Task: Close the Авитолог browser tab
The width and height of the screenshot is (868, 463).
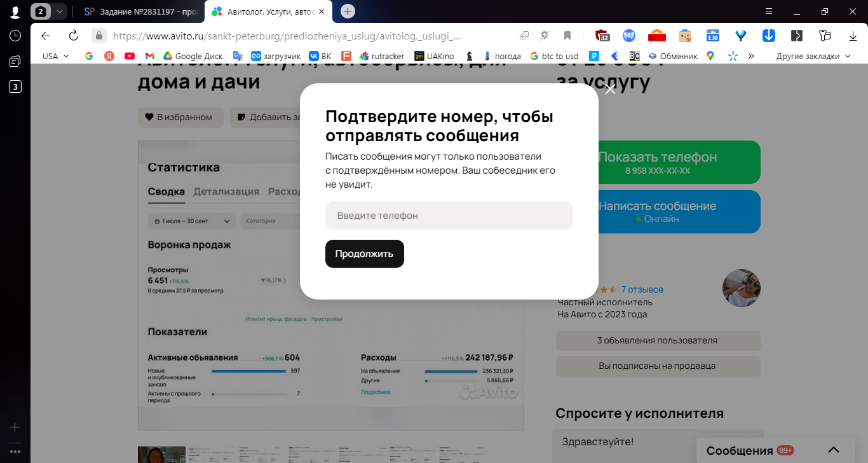Action: [x=322, y=11]
